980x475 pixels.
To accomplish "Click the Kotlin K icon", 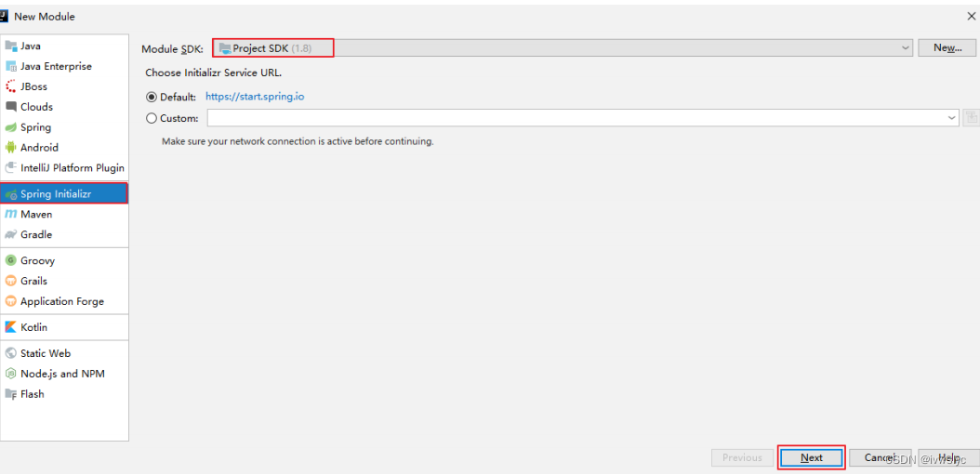I will [10, 327].
